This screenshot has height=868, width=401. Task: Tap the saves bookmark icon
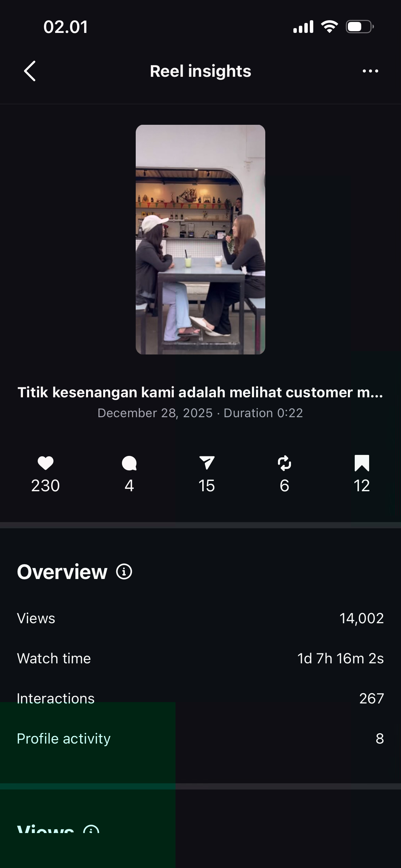point(362,463)
